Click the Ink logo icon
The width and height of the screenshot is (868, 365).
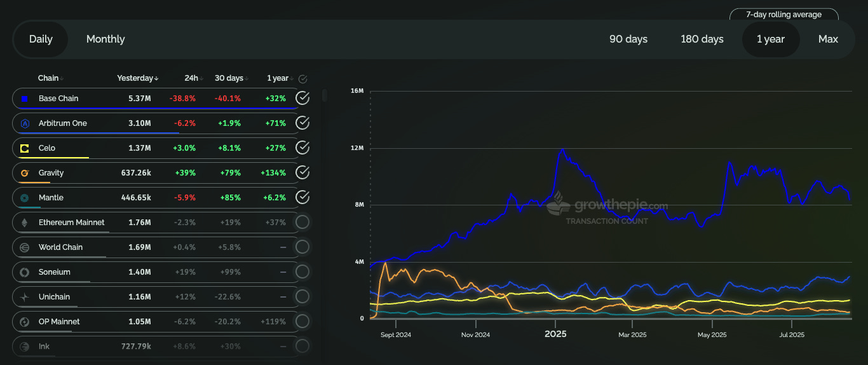coord(25,347)
